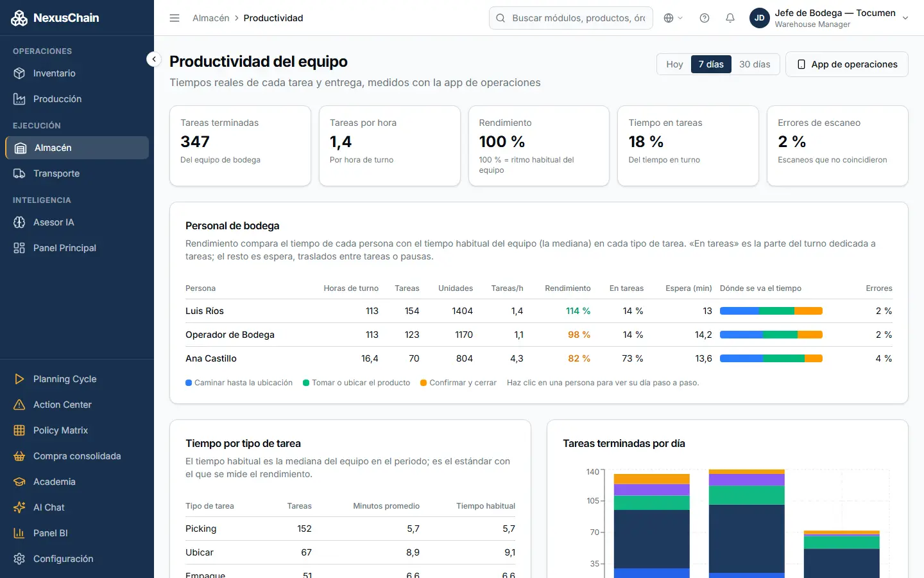Click the Espera (min) column header
924x578 pixels.
pyautogui.click(x=689, y=288)
